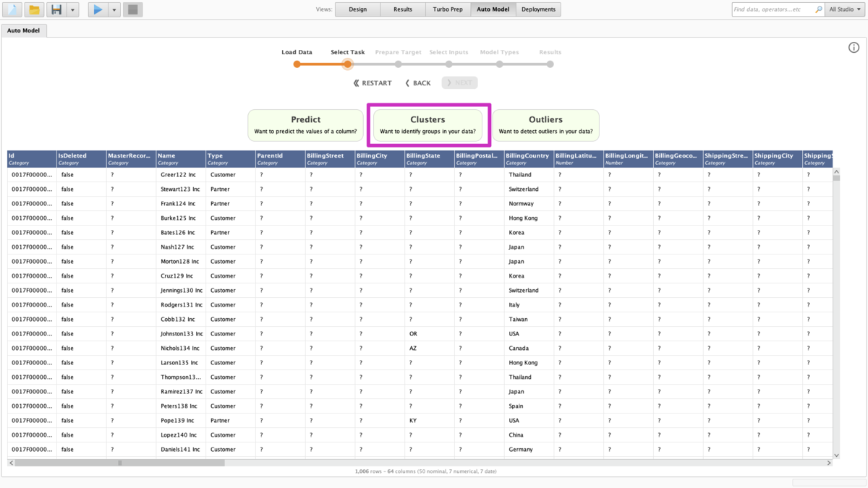Click the Restart button

pos(373,83)
